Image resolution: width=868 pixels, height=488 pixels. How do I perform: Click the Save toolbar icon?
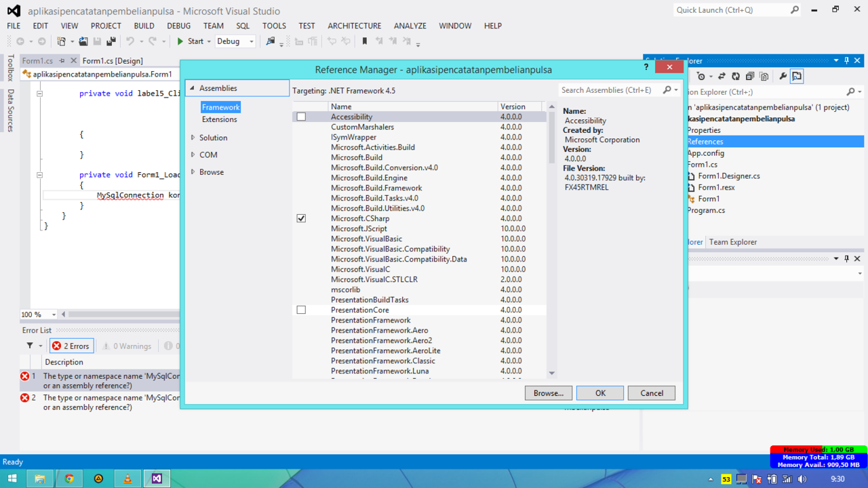pos(97,41)
